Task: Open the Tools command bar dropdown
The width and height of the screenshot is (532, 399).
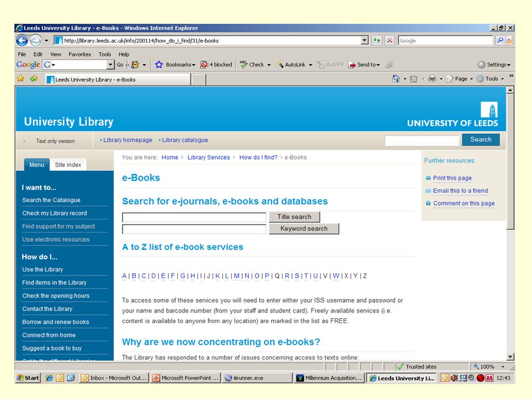Action: pos(490,79)
